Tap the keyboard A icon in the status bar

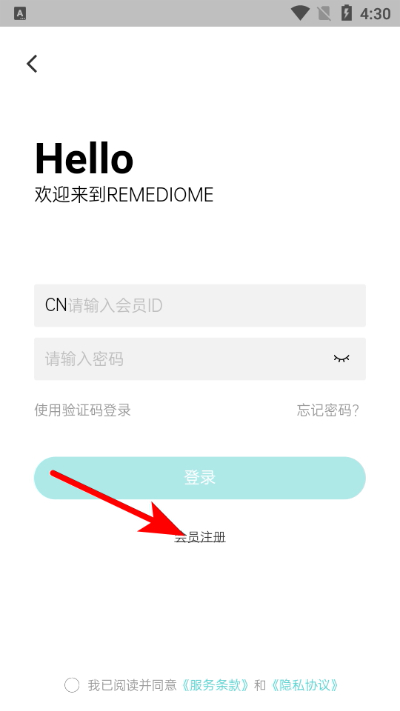20,14
